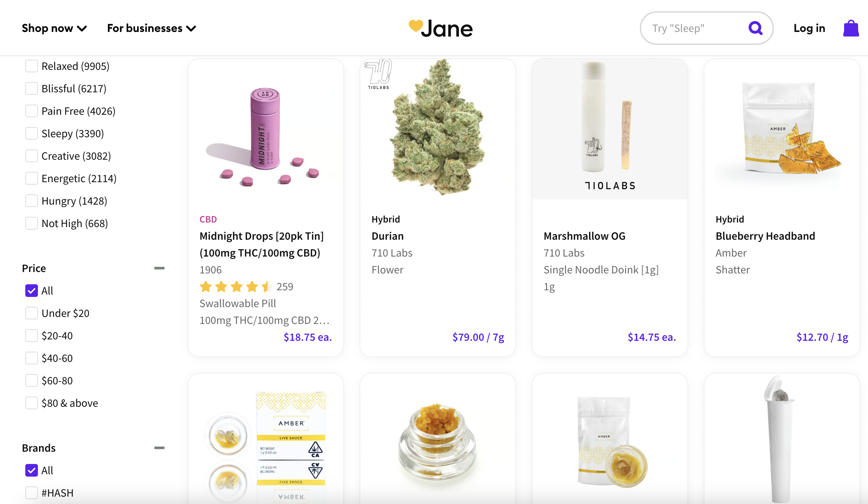Tick the Pain Free effect checkbox
Viewport: 868px width, 504px height.
point(32,111)
